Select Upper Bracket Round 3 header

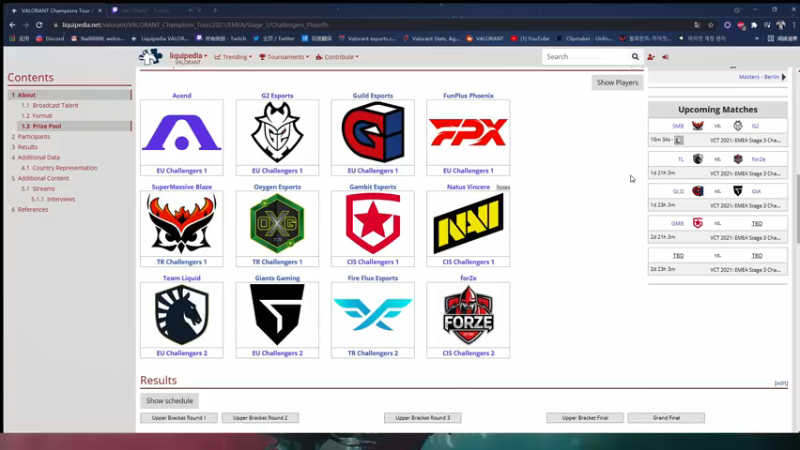[422, 417]
